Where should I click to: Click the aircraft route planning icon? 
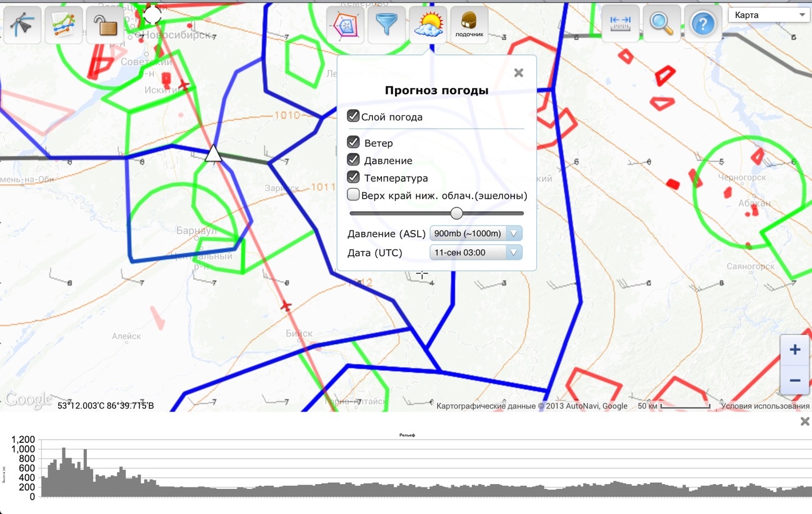(26, 25)
